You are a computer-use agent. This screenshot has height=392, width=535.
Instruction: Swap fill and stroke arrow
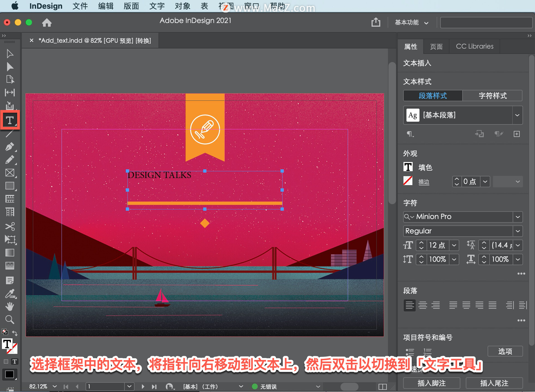click(x=15, y=333)
